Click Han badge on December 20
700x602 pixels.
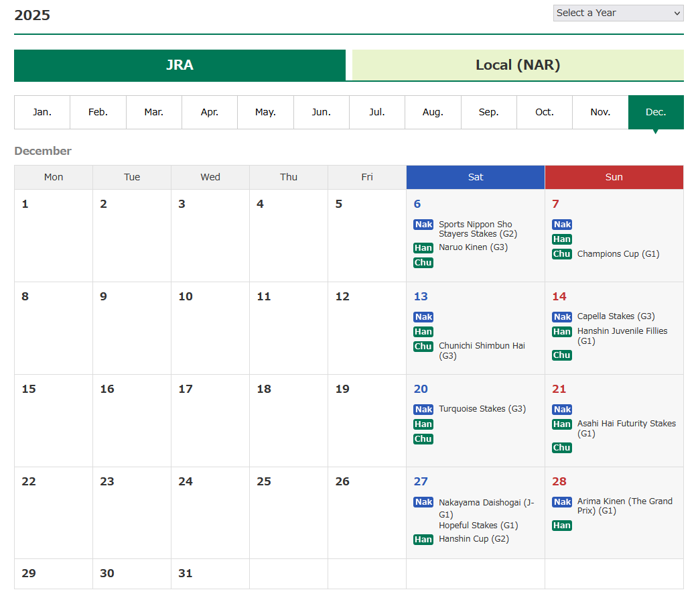[x=423, y=424]
